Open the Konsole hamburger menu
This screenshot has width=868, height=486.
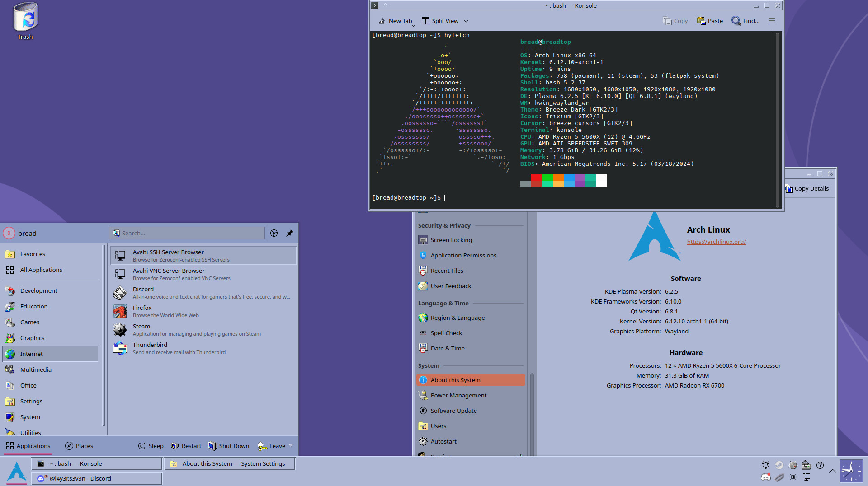click(772, 21)
